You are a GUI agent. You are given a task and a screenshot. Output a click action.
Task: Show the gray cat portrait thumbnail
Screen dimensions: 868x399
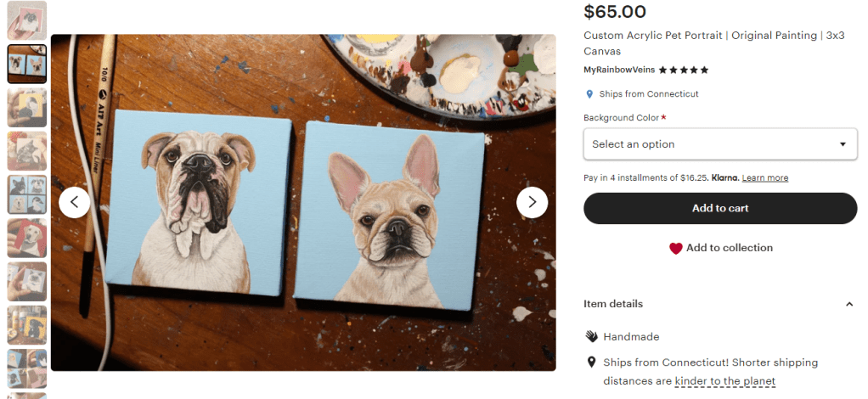tap(27, 151)
